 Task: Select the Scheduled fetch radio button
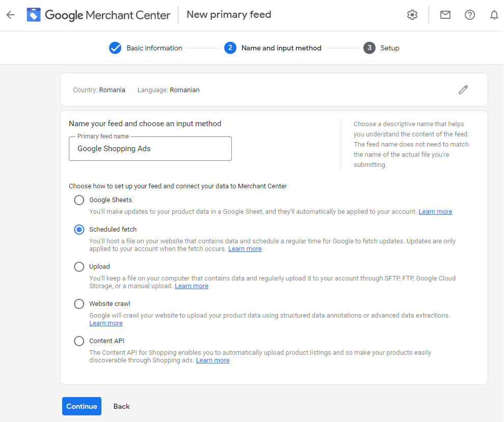[79, 230]
